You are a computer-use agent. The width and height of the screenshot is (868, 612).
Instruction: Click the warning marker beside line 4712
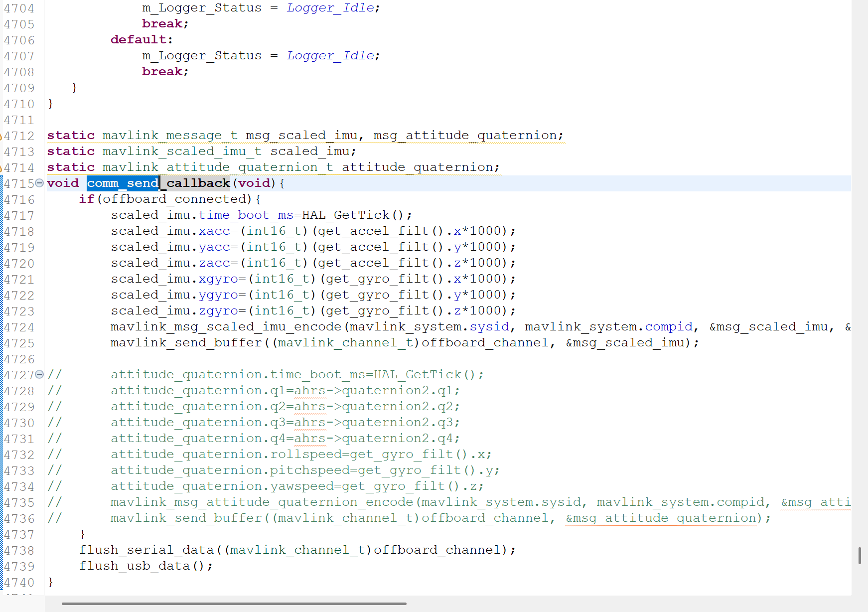[1, 136]
